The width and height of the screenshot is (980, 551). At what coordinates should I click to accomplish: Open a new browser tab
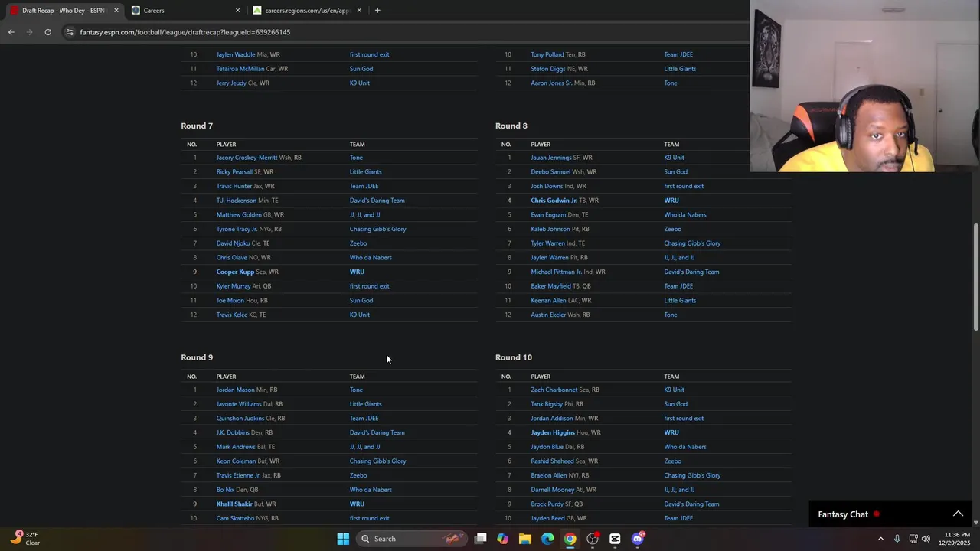(x=377, y=11)
